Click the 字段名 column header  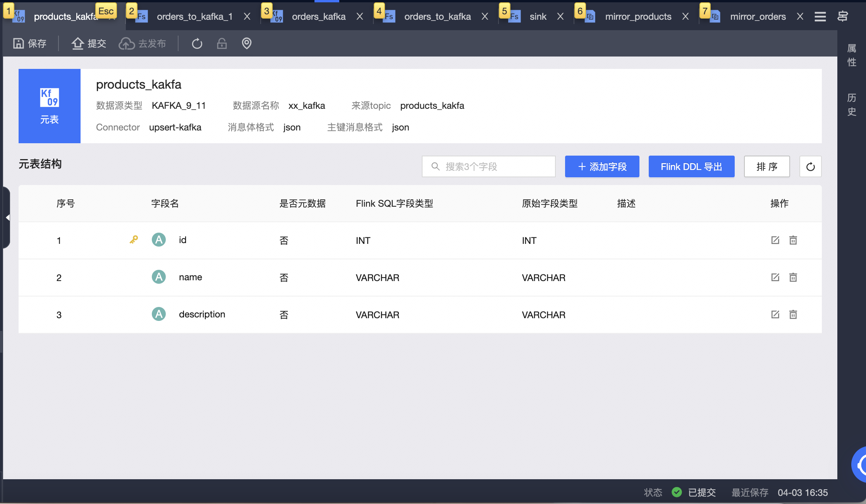(165, 203)
